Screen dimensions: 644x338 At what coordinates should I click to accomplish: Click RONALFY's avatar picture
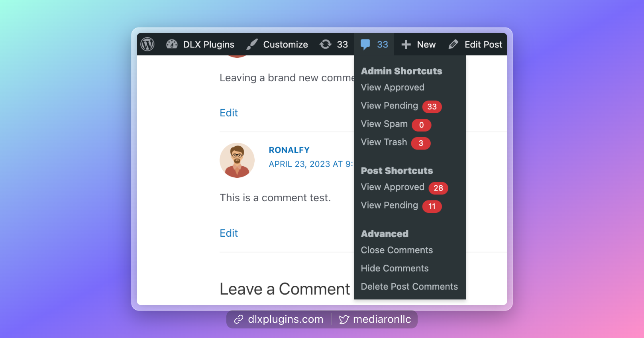click(237, 160)
